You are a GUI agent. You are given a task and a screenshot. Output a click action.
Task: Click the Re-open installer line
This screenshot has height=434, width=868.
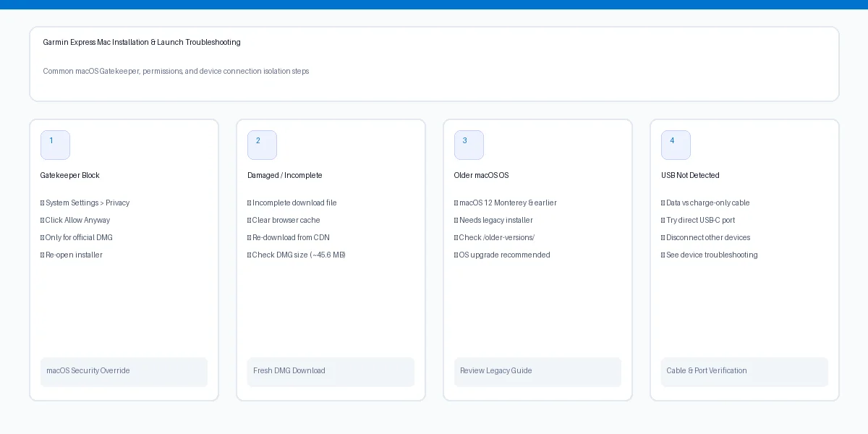pos(72,255)
